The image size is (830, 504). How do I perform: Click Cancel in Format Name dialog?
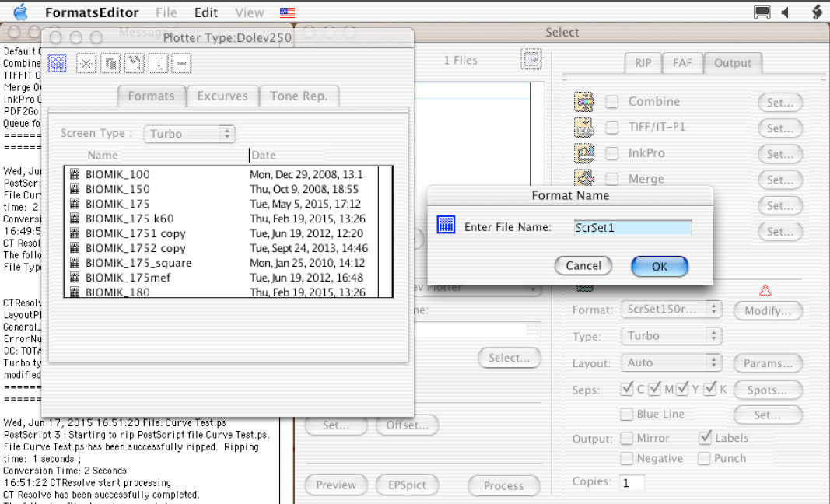point(583,266)
